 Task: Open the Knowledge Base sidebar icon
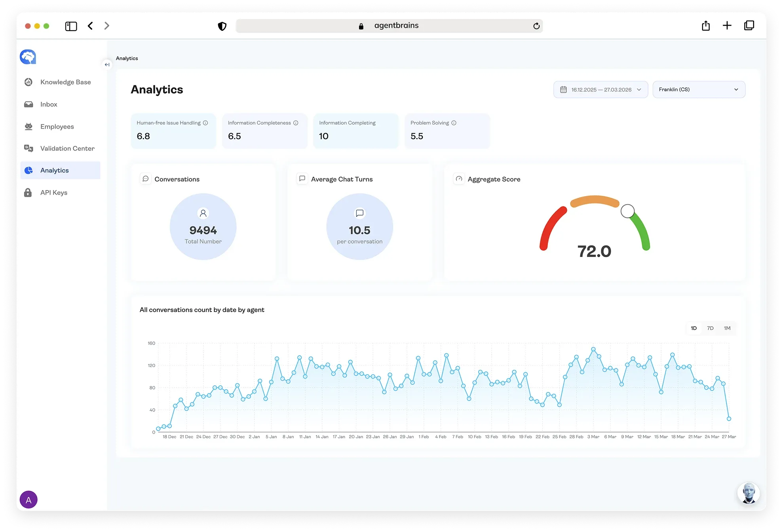coord(29,82)
